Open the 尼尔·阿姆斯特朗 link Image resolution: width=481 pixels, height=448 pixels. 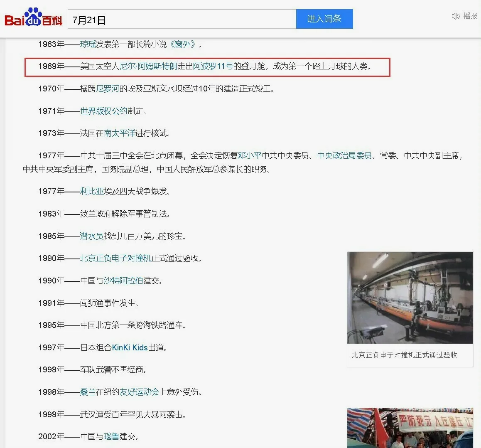pos(148,66)
